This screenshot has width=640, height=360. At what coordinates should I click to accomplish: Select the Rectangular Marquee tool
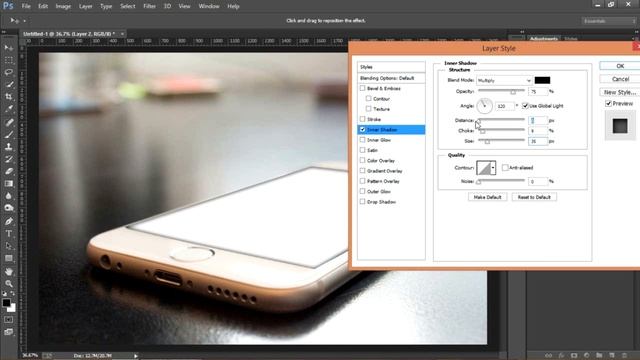9,60
